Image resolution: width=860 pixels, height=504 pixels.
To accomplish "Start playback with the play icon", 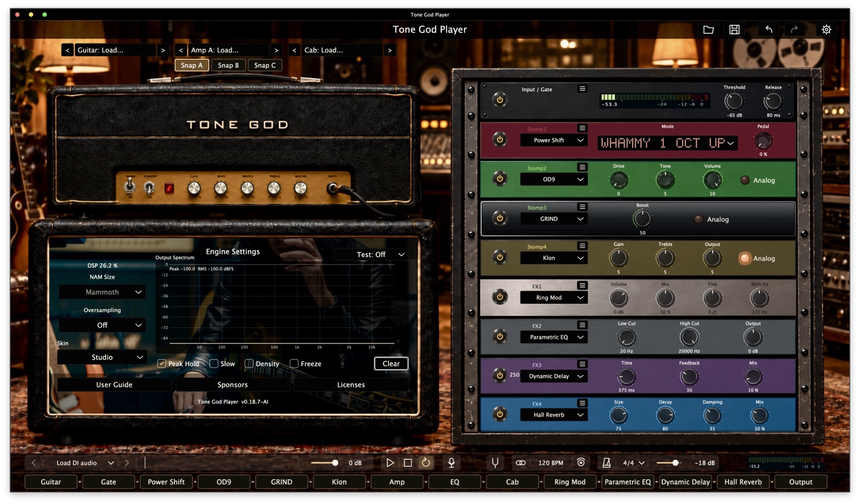I will tap(390, 463).
